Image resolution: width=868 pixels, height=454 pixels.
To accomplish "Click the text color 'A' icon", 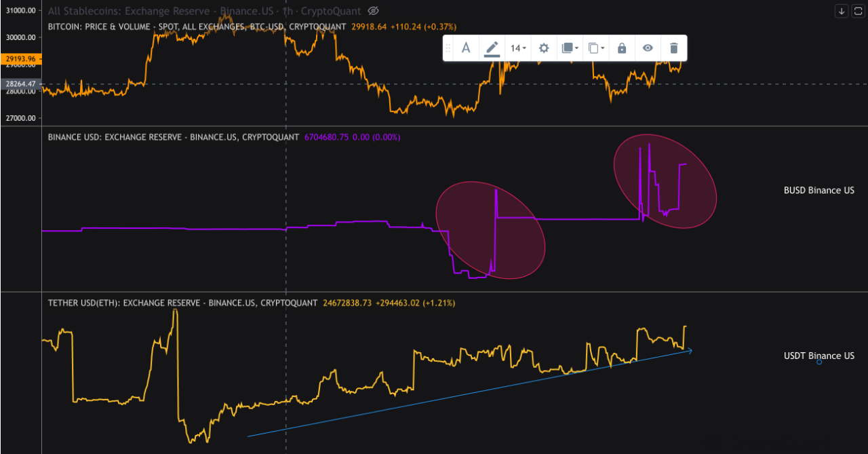I will tap(466, 48).
